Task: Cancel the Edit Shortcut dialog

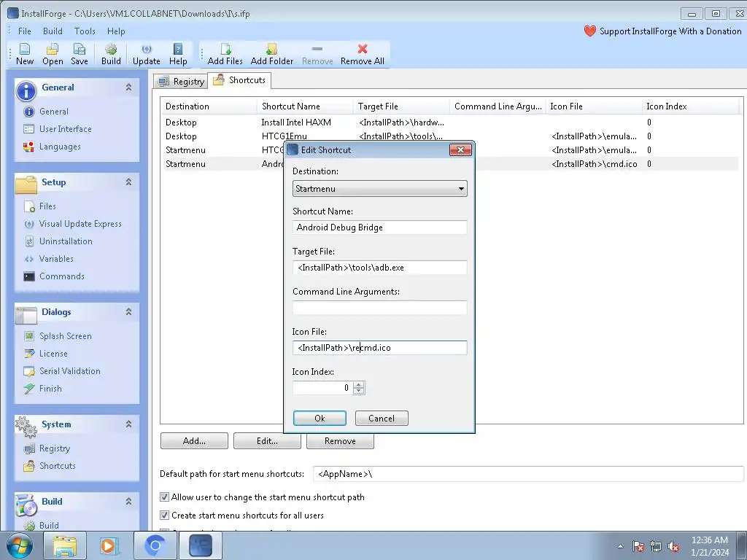Action: click(382, 418)
